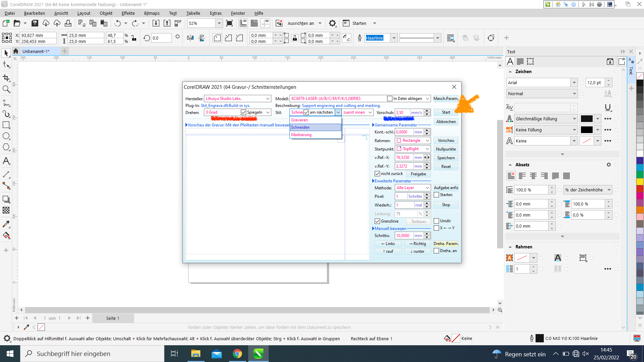The image size is (644, 362).
Task: Click the Print icon in toolbar
Action: [68, 23]
